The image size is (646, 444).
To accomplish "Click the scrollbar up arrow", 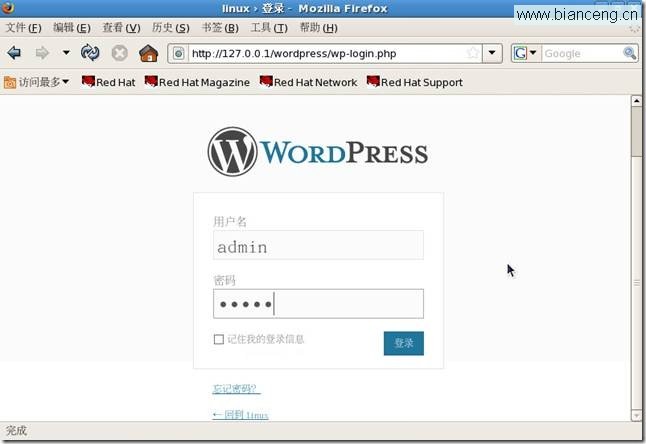I will pos(636,101).
